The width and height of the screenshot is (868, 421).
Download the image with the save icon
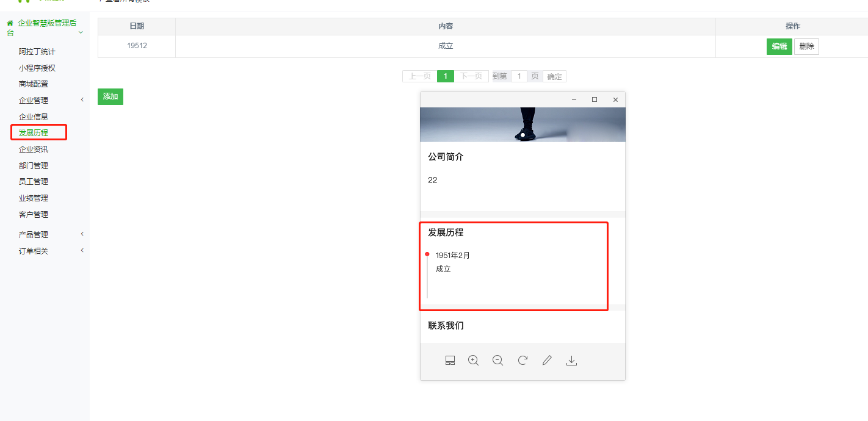[571, 361]
